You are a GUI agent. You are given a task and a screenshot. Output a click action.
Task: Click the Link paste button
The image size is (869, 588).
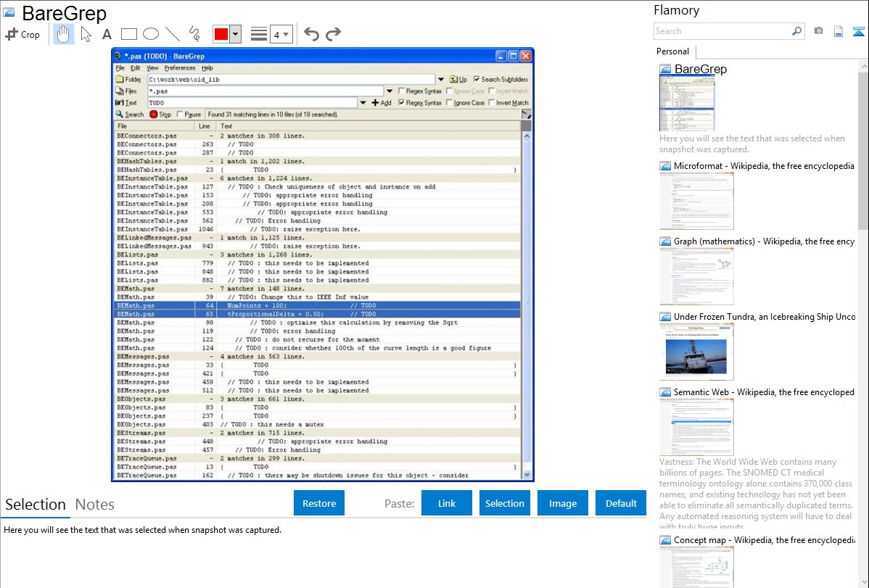click(x=447, y=503)
